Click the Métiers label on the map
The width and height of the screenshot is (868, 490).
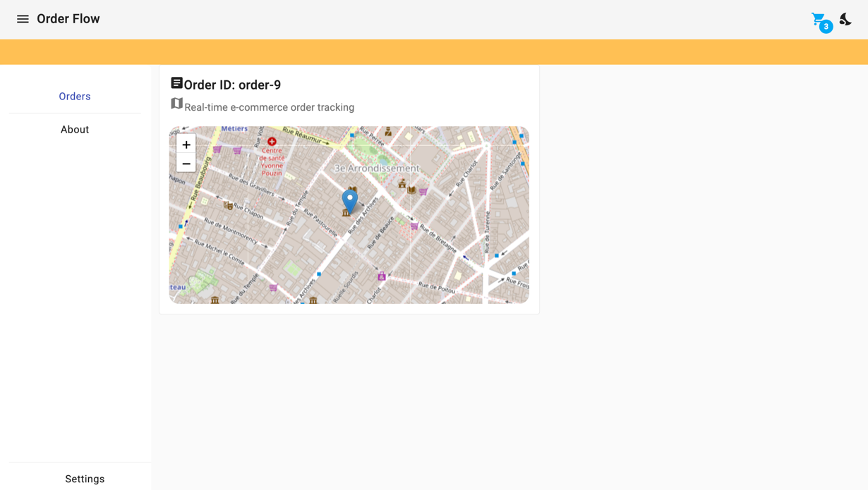click(236, 129)
